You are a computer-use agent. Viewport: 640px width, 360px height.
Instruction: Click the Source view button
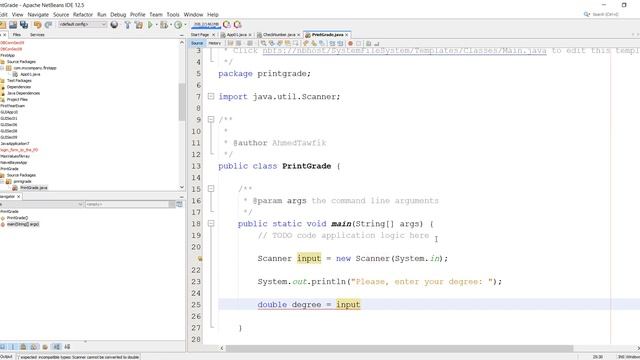pos(197,43)
